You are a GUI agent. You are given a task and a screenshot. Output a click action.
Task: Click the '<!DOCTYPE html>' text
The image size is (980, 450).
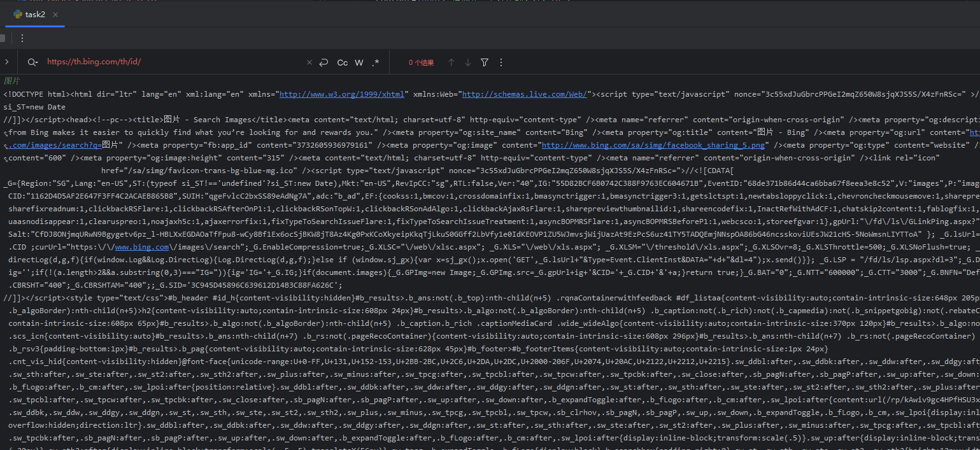click(35, 94)
